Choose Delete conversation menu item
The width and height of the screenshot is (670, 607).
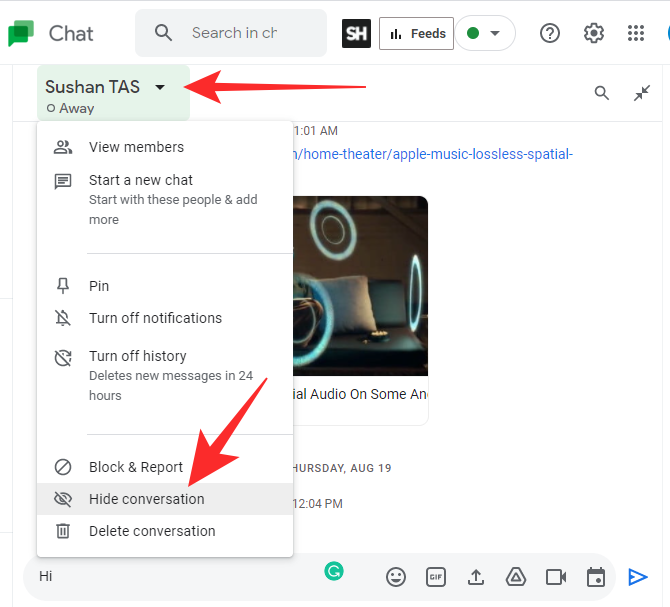pos(152,531)
